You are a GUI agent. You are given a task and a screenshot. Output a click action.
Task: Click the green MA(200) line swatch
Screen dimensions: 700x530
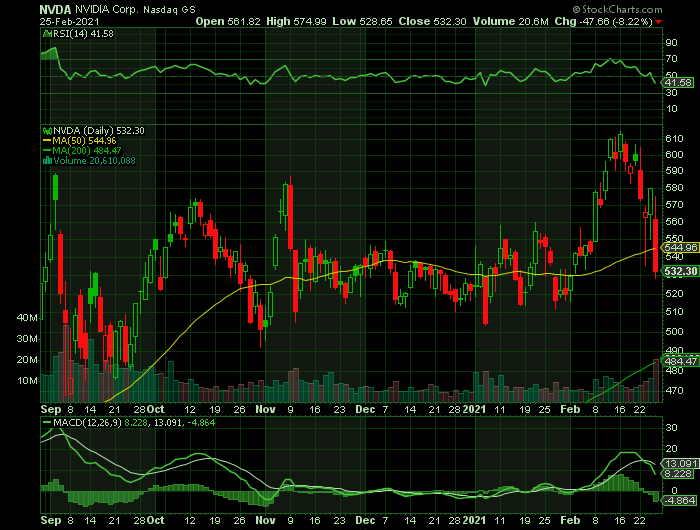click(x=47, y=150)
